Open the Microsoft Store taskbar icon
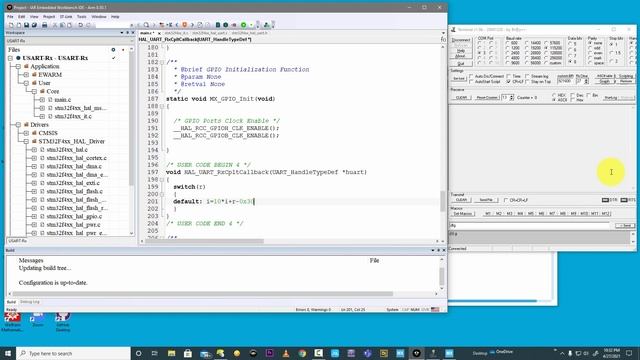This screenshot has width=640, height=360. pyautogui.click(x=188, y=353)
